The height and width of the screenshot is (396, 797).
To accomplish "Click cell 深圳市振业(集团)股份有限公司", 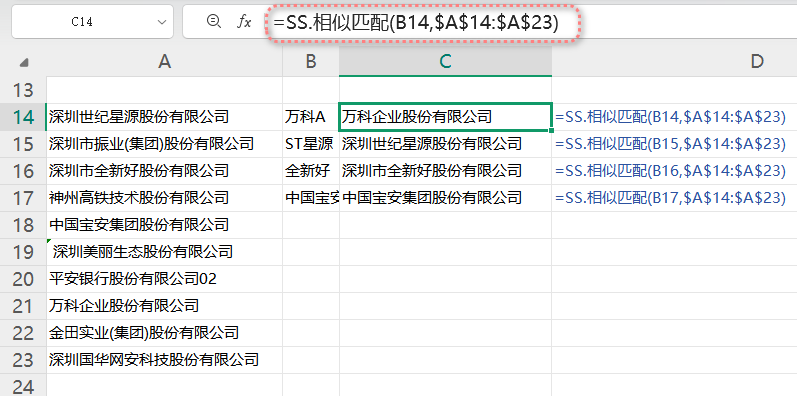I will click(164, 144).
